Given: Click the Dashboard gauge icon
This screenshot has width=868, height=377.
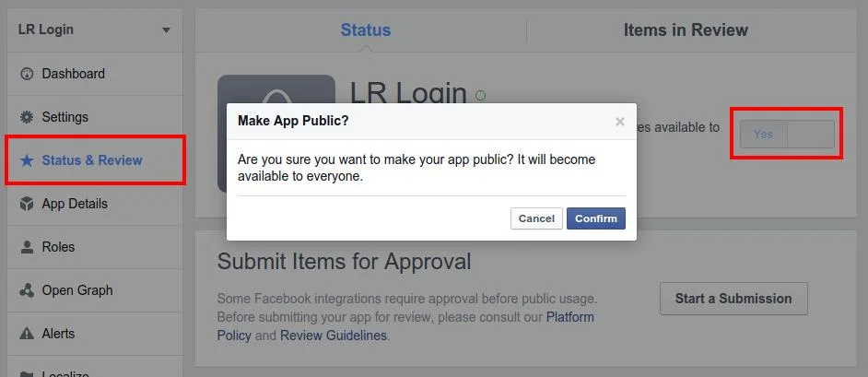Looking at the screenshot, I should pyautogui.click(x=27, y=74).
